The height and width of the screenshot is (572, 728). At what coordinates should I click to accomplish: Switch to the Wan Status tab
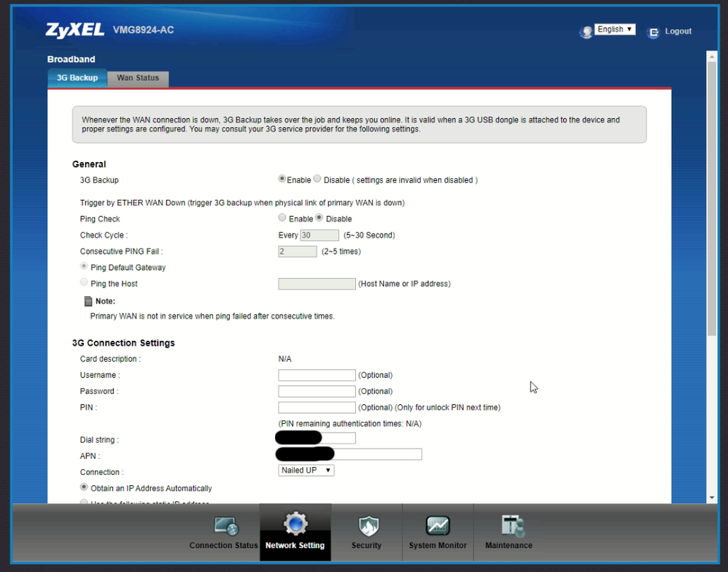click(x=138, y=78)
